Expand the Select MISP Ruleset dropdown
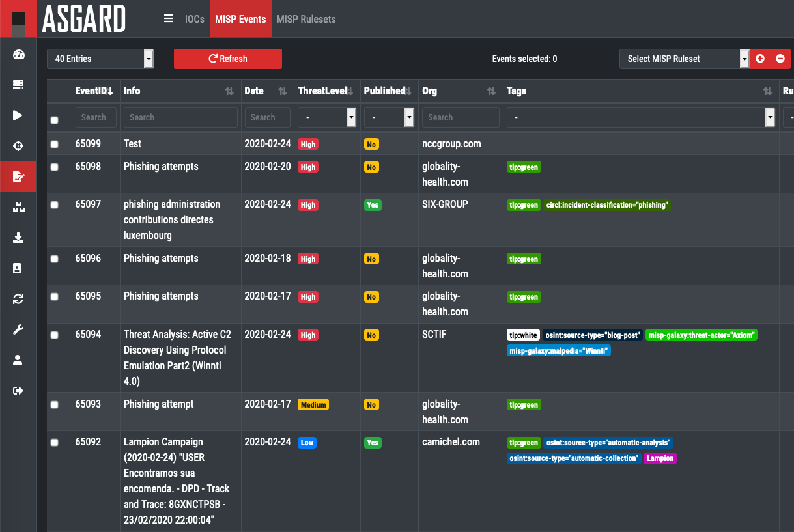Image resolution: width=794 pixels, height=532 pixels. (683, 59)
